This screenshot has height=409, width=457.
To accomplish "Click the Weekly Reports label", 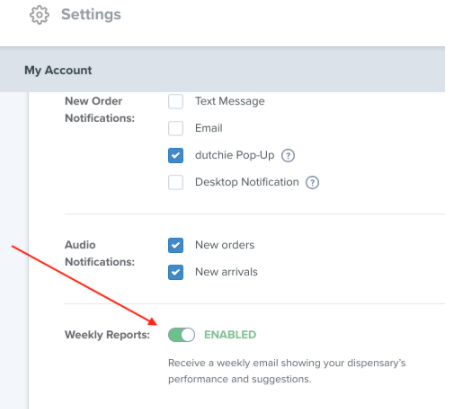I will (107, 335).
